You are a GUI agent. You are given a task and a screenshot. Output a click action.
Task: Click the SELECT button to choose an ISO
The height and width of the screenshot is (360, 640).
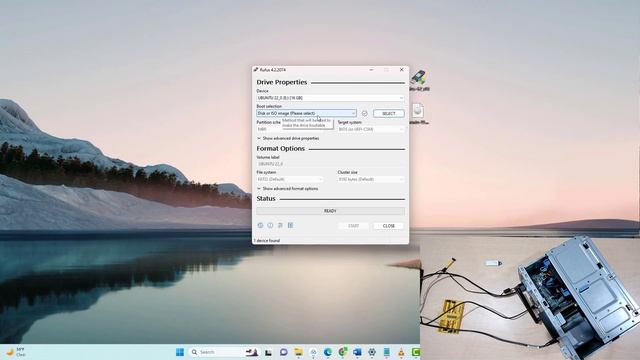click(389, 113)
